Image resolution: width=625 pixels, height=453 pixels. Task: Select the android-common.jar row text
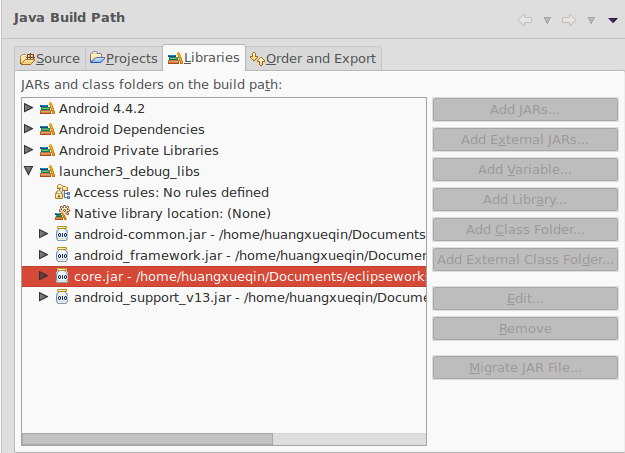(250, 234)
